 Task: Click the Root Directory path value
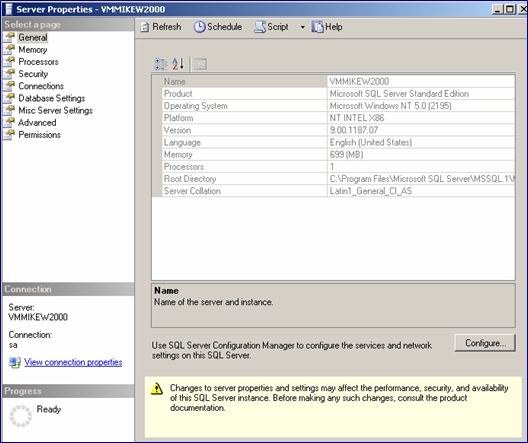point(422,179)
